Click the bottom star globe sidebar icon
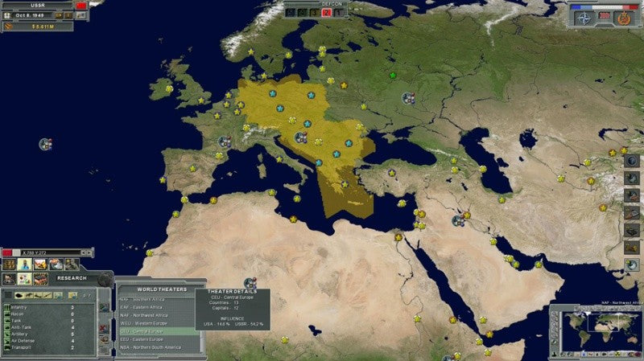 632,265
